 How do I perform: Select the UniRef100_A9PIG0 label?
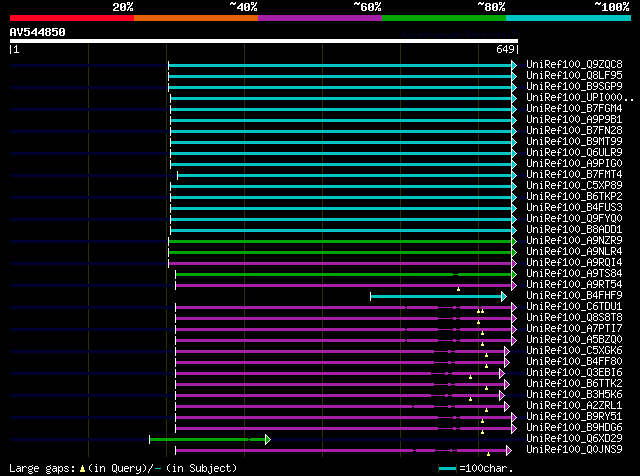574,163
